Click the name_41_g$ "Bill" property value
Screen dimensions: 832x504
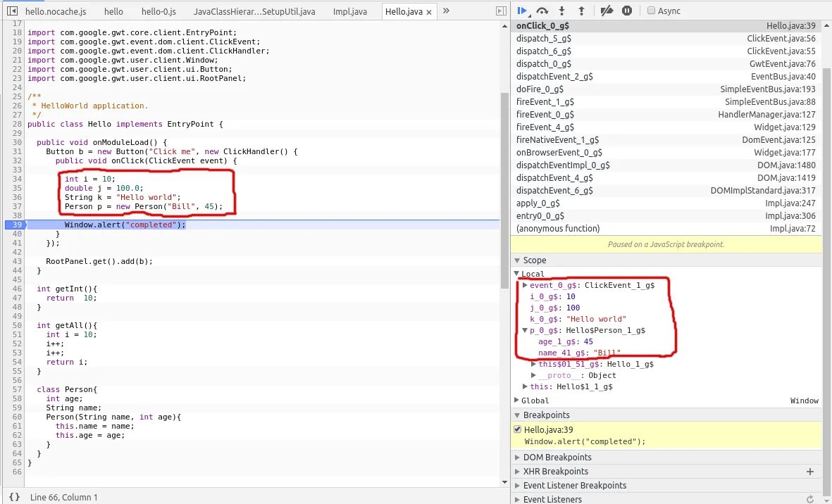pos(607,353)
